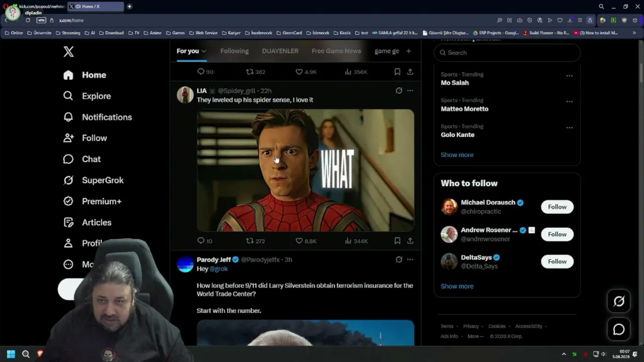Open the @grok mention link
Screen dimensions: 644x362
[219, 269]
